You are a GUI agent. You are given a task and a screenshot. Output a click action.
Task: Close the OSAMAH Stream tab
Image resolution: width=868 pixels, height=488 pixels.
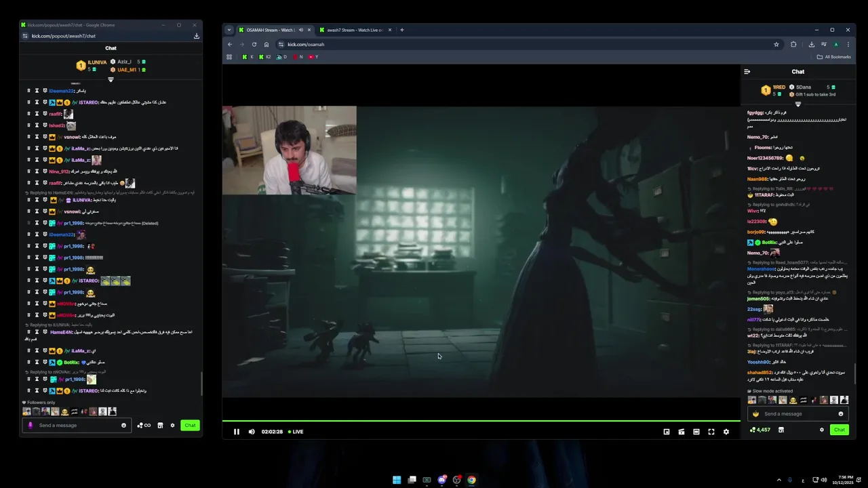point(310,30)
